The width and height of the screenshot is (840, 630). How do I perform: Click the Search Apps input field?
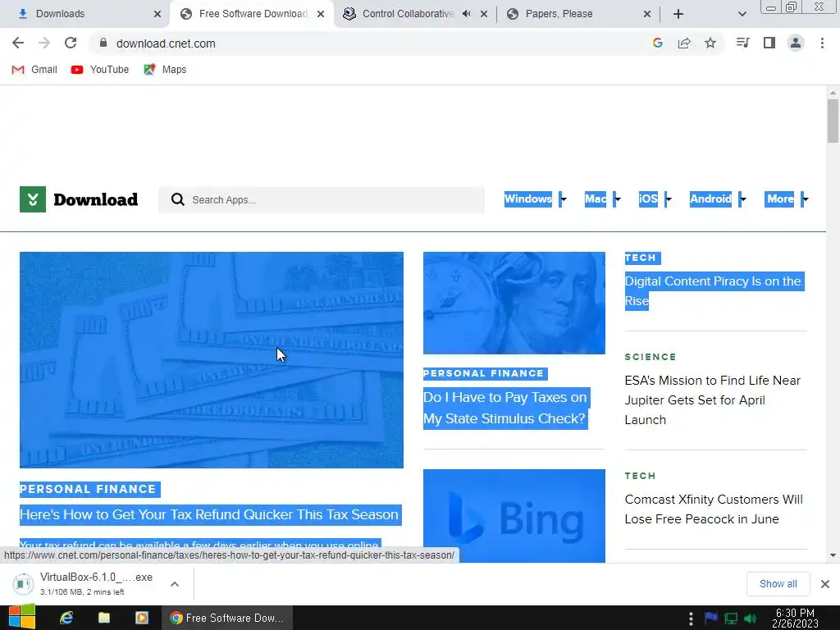tap(322, 200)
